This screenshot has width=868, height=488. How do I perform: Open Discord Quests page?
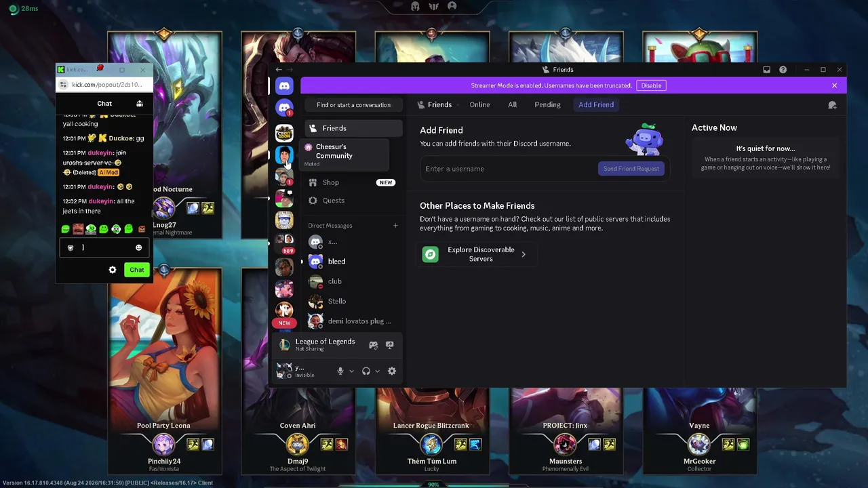[353, 201]
